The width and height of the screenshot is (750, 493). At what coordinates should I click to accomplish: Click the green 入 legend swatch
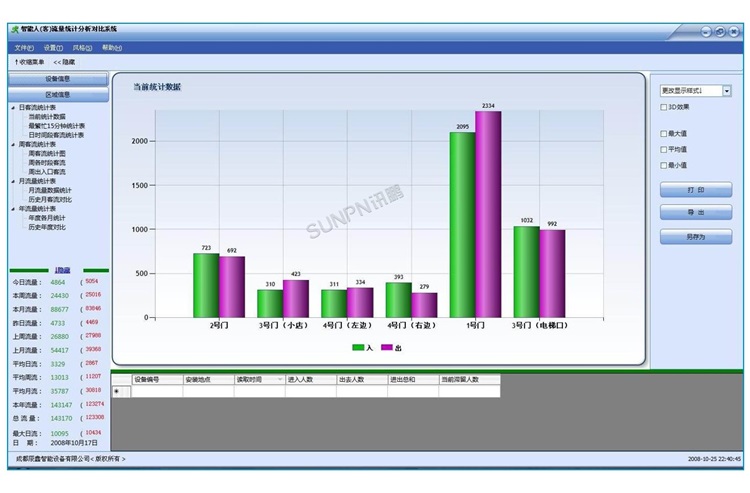359,347
